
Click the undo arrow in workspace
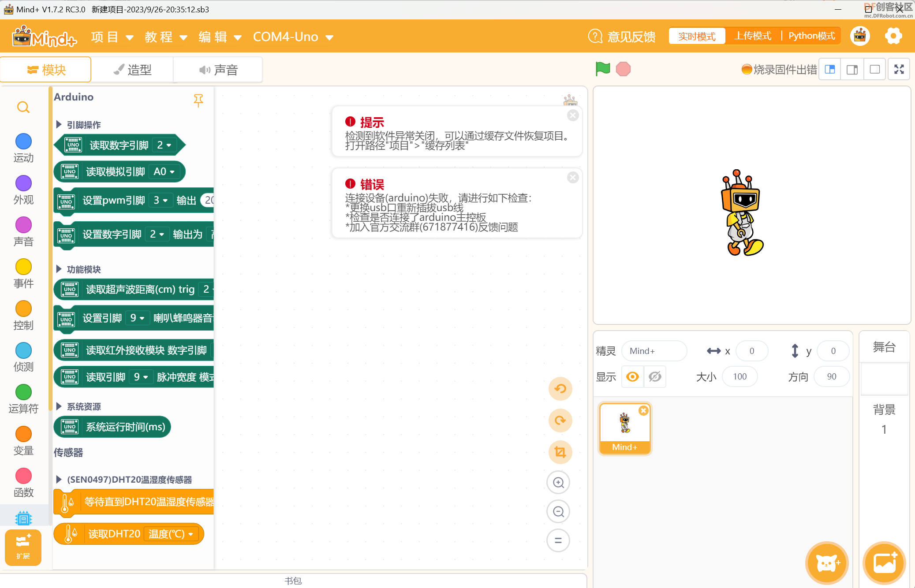560,389
